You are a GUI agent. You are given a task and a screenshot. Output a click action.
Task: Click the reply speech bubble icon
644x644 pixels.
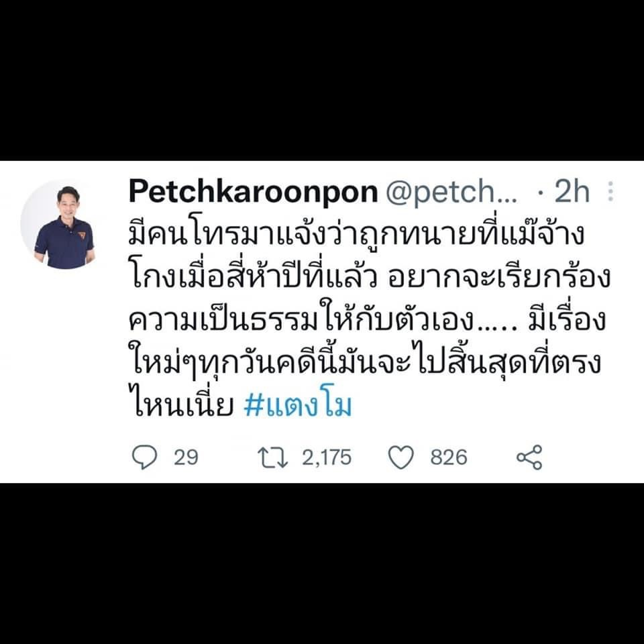144,457
